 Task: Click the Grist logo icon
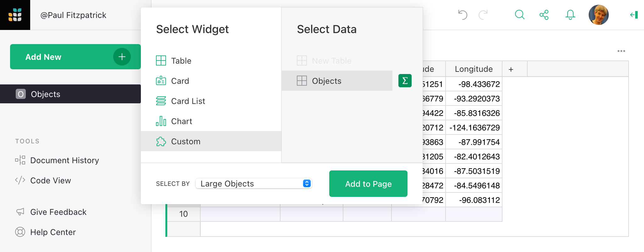15,15
